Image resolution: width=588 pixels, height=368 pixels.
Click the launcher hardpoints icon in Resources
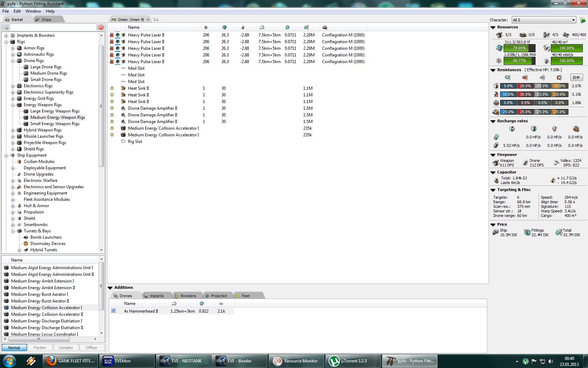(523, 35)
